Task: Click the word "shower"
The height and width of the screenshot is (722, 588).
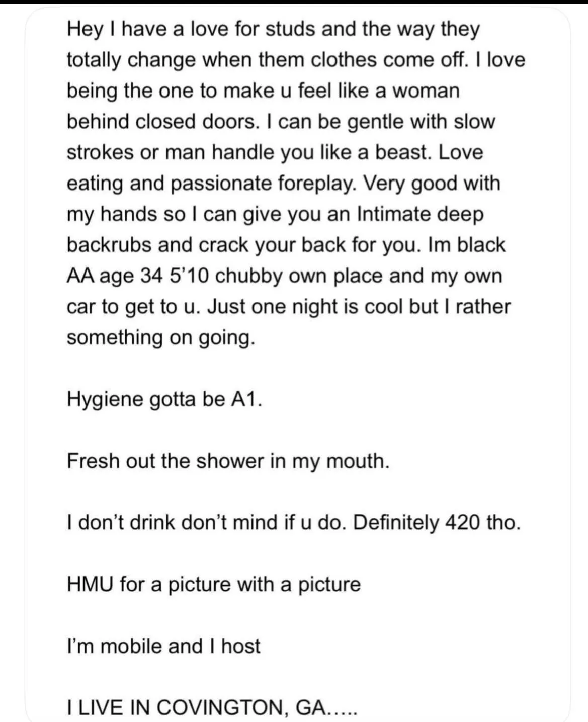Action: tap(230, 461)
